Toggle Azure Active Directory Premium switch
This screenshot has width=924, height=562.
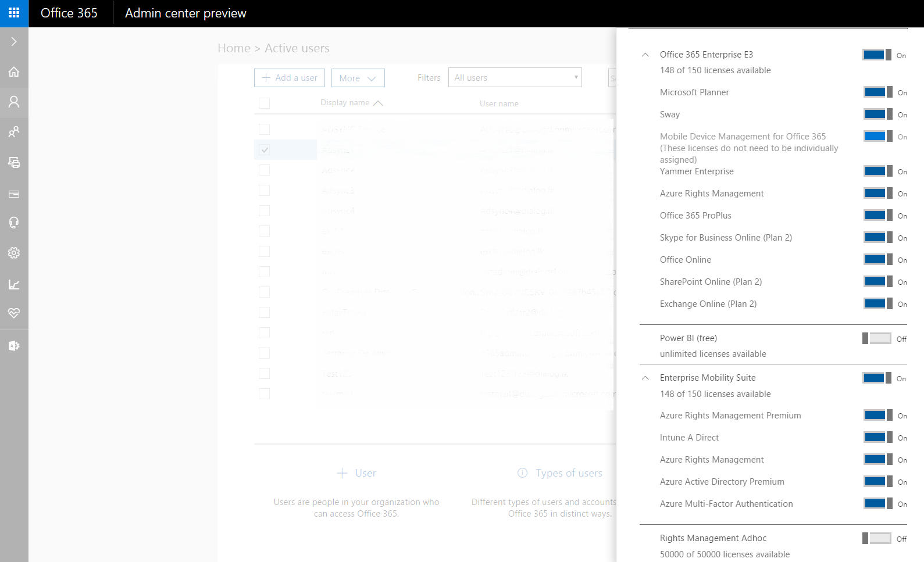[878, 481]
